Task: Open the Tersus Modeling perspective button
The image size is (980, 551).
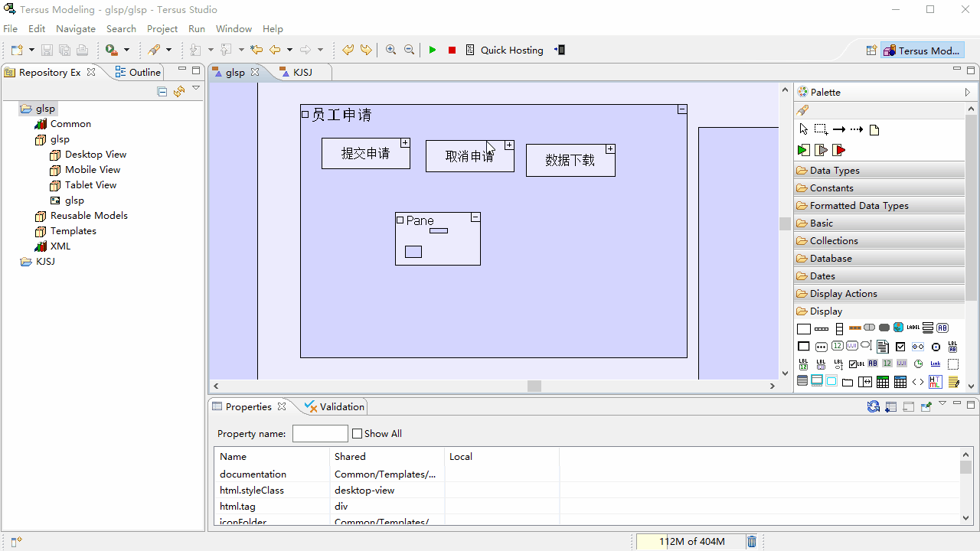Action: (923, 51)
